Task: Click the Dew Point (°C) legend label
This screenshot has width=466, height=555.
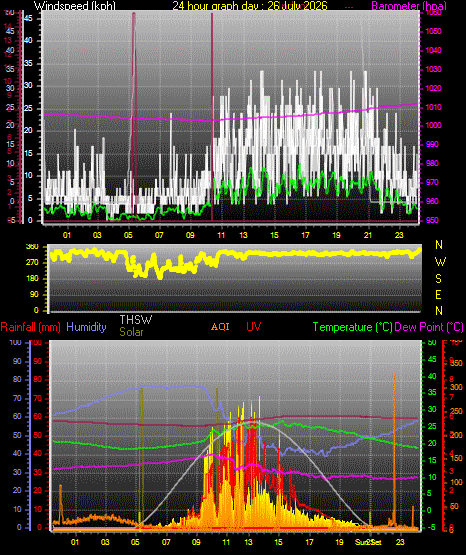Action: (429, 327)
